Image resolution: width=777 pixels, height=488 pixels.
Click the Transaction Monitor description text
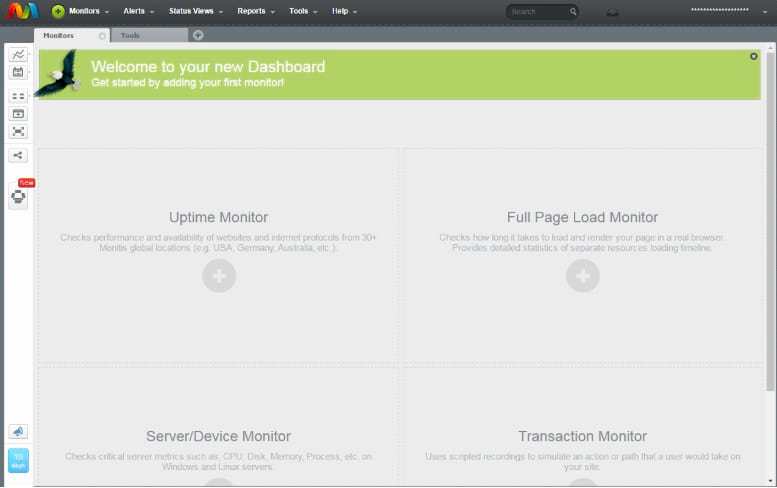click(583, 461)
